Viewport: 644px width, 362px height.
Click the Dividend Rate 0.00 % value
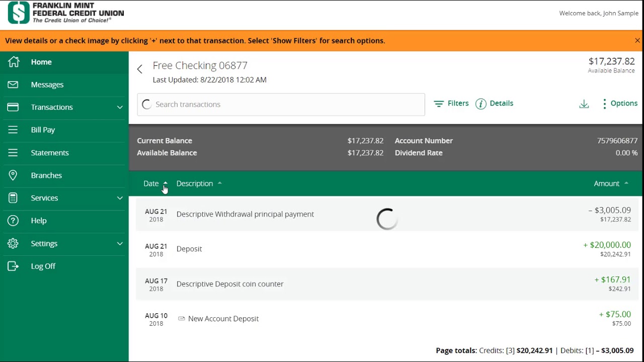click(626, 153)
